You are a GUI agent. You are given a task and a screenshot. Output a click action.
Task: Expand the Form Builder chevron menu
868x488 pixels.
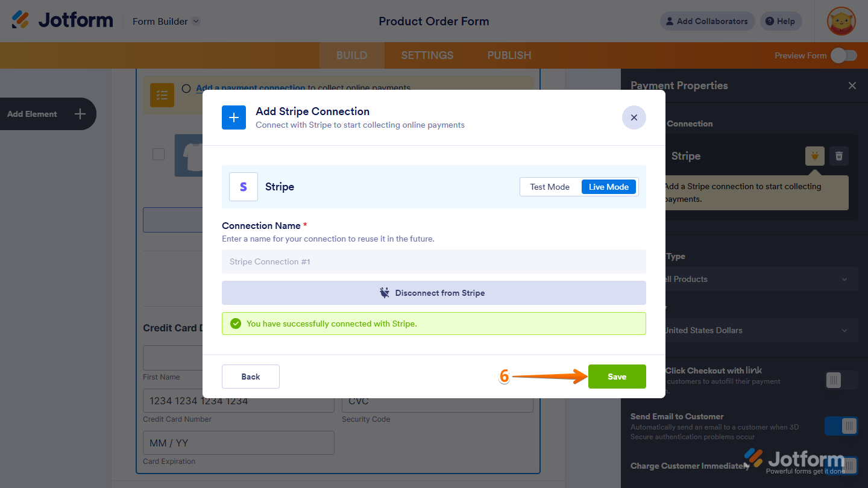pos(195,21)
